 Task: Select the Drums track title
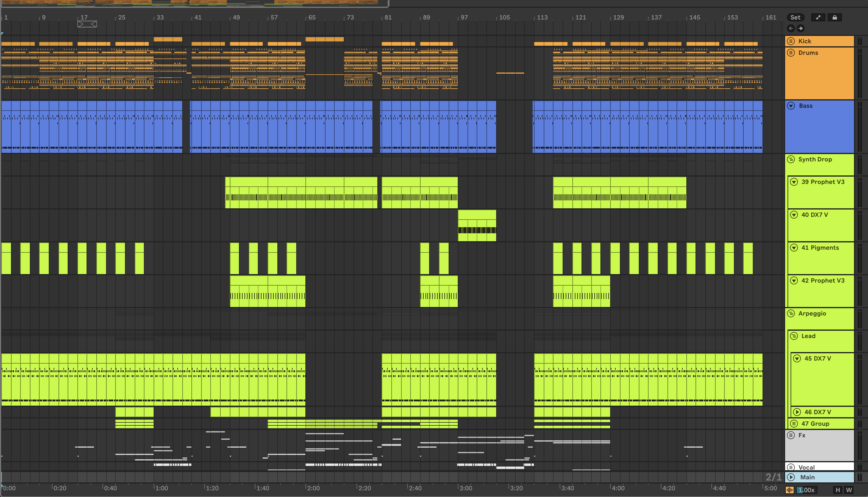tap(808, 53)
